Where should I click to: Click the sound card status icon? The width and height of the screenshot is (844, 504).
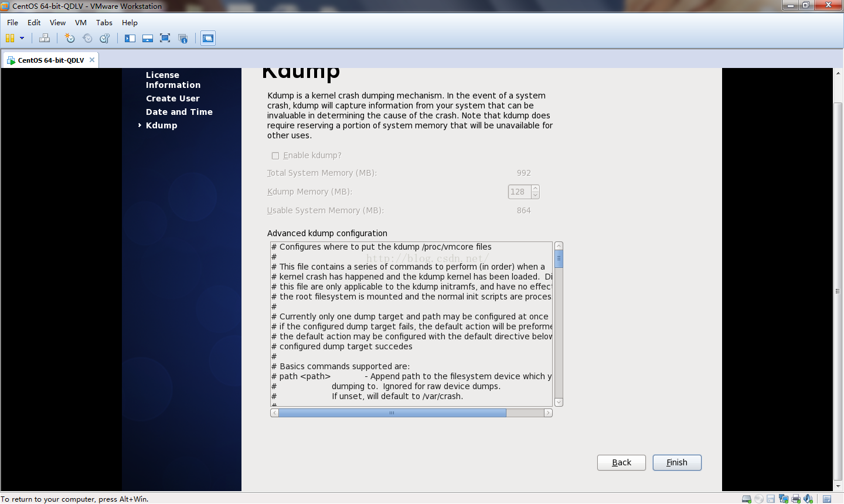808,499
